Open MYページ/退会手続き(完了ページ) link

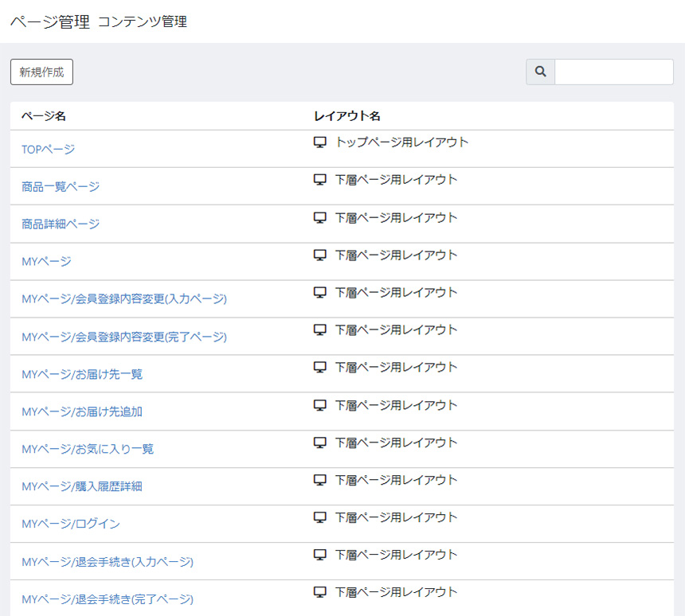pos(108,599)
